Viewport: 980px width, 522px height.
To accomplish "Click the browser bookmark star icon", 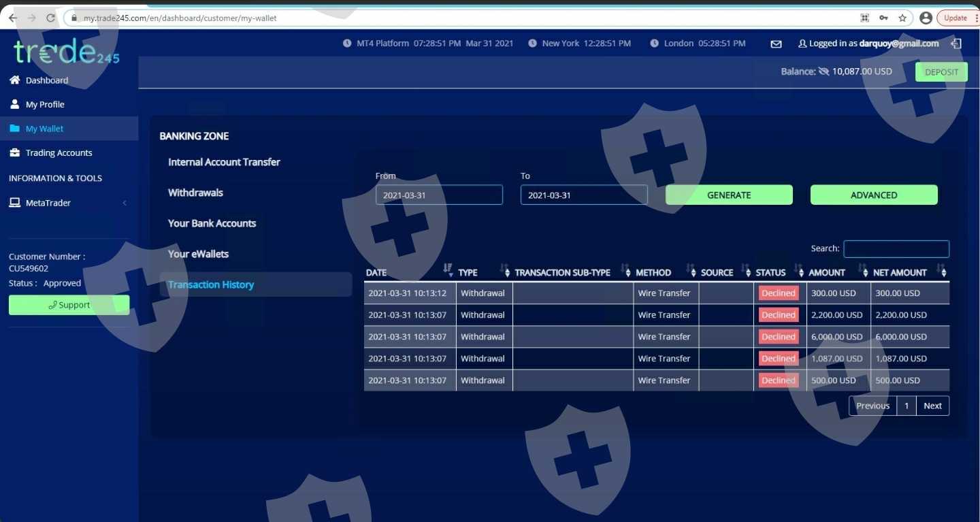I will 902,18.
